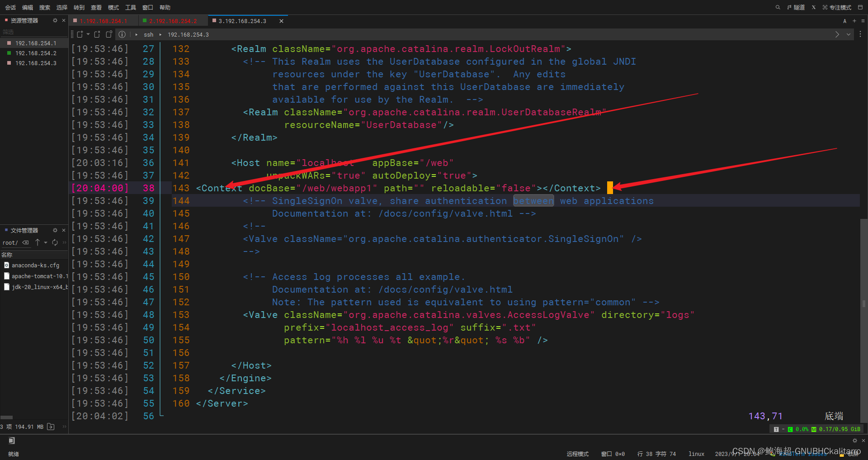Select file anaconda-ks.cfg

click(x=34, y=266)
